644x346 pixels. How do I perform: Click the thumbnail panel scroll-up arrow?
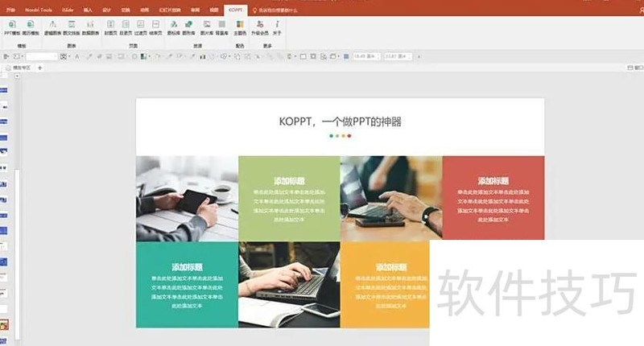[17, 76]
